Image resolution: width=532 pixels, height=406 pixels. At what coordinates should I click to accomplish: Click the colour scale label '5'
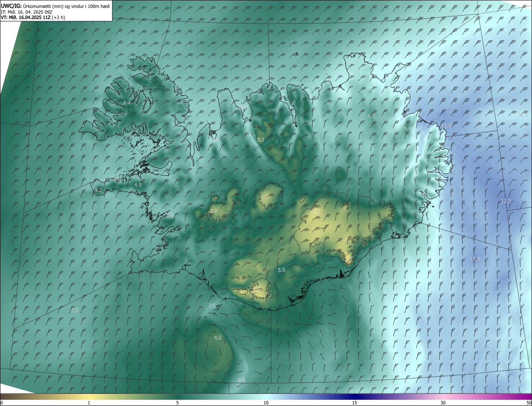coord(177,403)
